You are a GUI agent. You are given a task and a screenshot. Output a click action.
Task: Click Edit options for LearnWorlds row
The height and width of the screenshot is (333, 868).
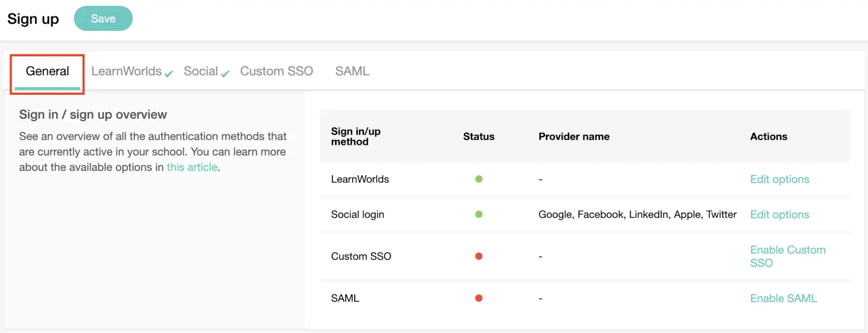pos(779,179)
